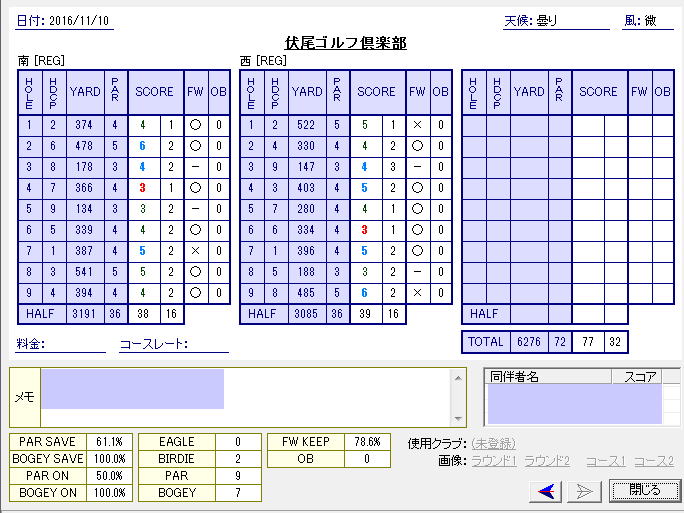
Task: Click the 522 yardage on 西 hole 1
Action: (x=306, y=125)
